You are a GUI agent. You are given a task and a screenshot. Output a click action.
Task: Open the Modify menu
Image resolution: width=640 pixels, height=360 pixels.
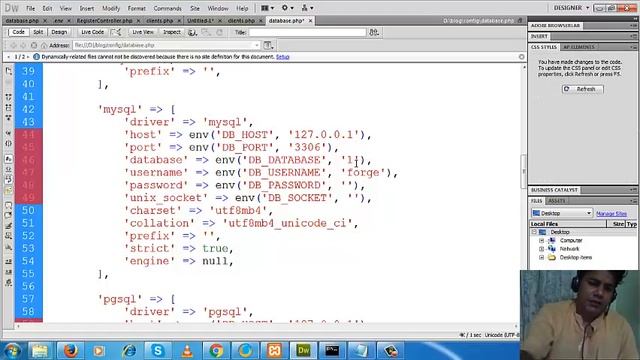coord(111,8)
